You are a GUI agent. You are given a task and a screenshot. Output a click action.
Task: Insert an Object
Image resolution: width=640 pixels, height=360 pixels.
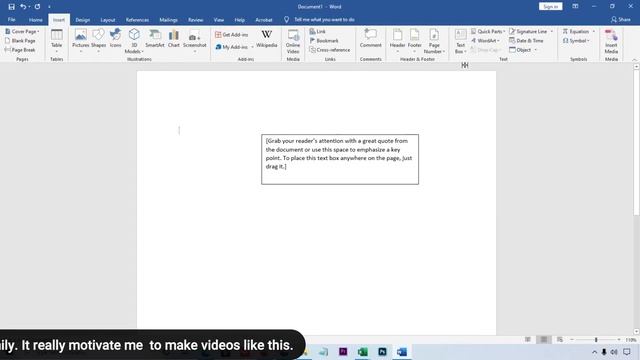[x=520, y=50]
